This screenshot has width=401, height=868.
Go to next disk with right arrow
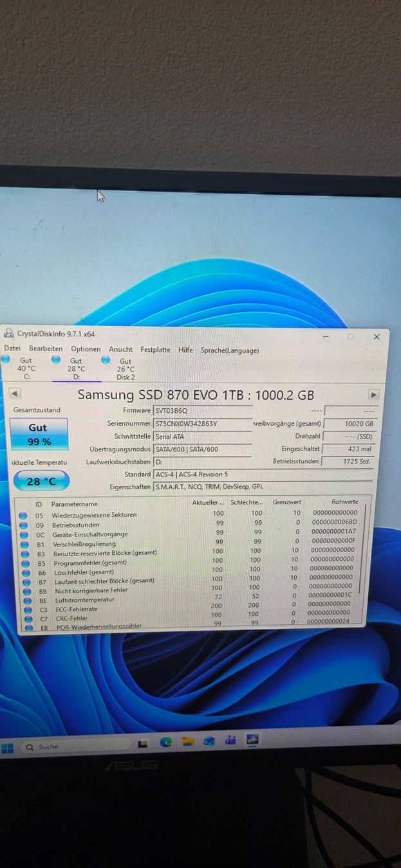[x=373, y=395]
